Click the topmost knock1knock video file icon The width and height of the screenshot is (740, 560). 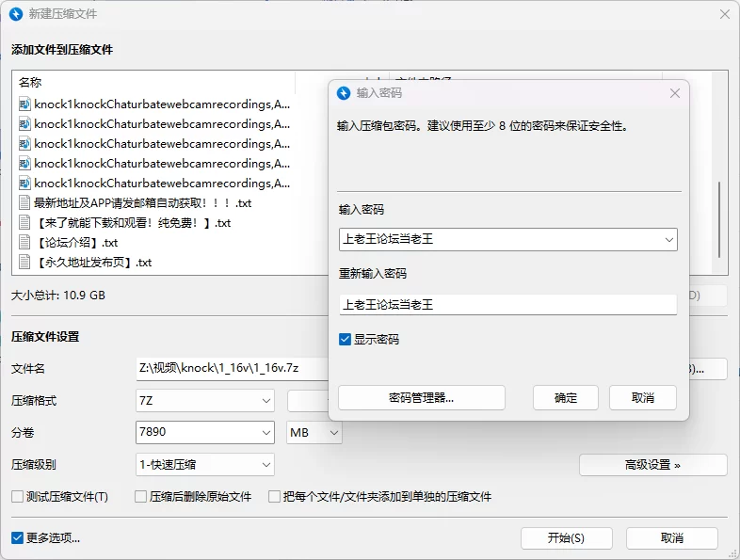click(25, 104)
